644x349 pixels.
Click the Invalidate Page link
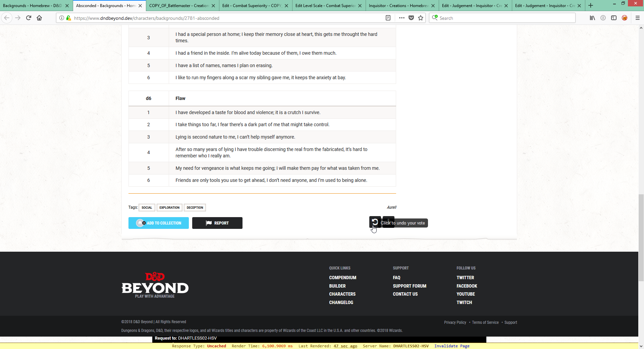451,346
